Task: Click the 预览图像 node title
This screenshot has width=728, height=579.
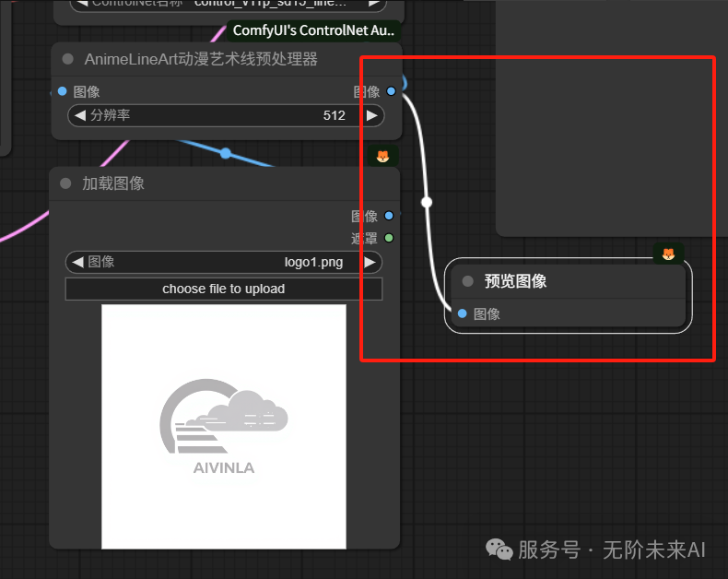Action: click(x=515, y=281)
